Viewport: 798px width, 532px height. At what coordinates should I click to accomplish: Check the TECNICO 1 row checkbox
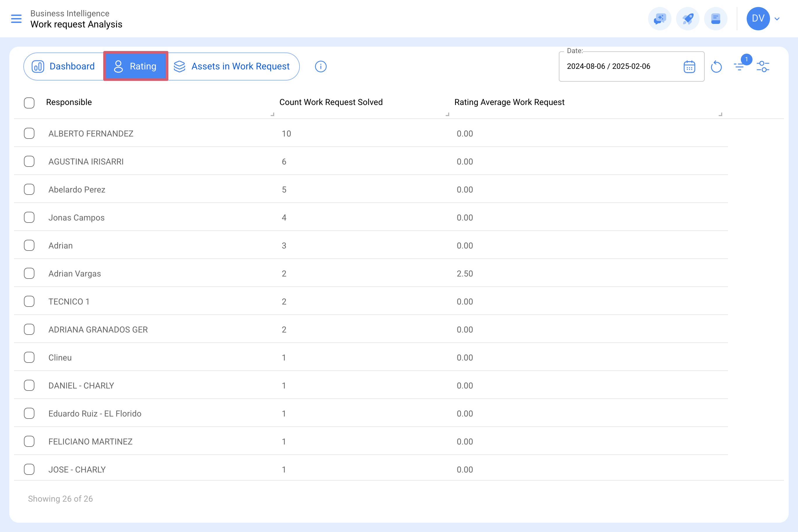tap(29, 301)
